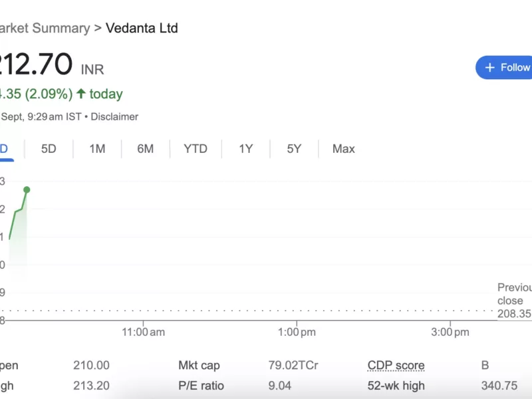Click the Vedanta Ltd title text
Screen dimensions: 532x399
tap(140, 28)
